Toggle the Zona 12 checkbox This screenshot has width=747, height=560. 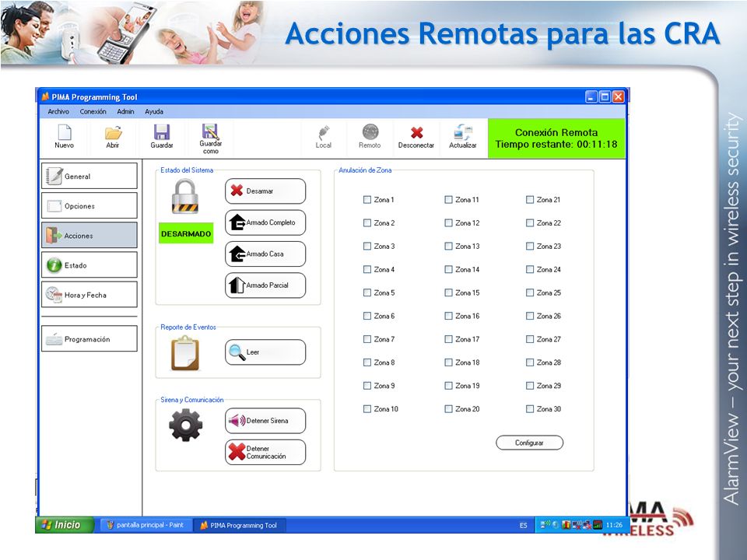448,223
